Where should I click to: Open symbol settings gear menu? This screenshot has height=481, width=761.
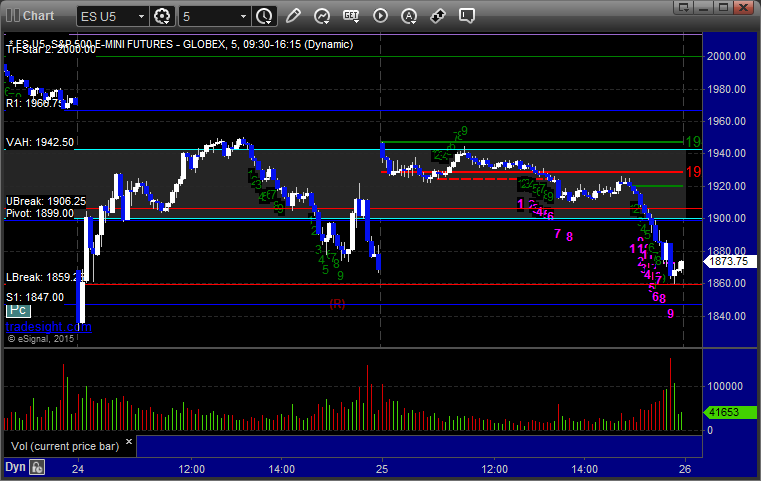pyautogui.click(x=162, y=16)
